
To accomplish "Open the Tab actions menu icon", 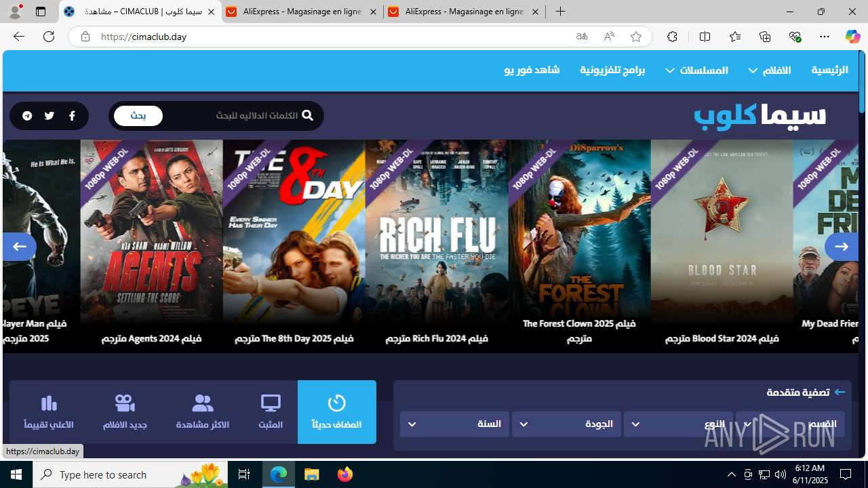I will tap(41, 12).
